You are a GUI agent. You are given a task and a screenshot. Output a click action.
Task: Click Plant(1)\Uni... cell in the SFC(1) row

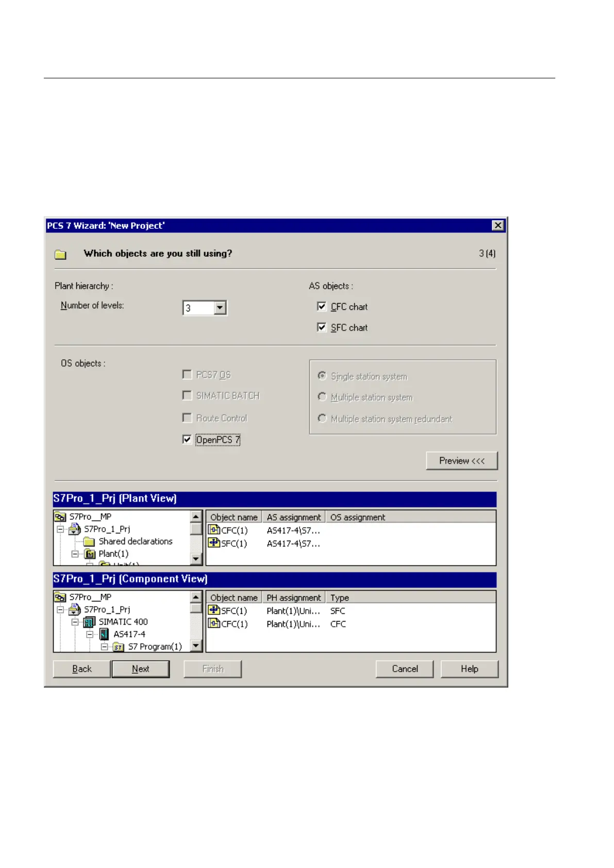point(293,611)
